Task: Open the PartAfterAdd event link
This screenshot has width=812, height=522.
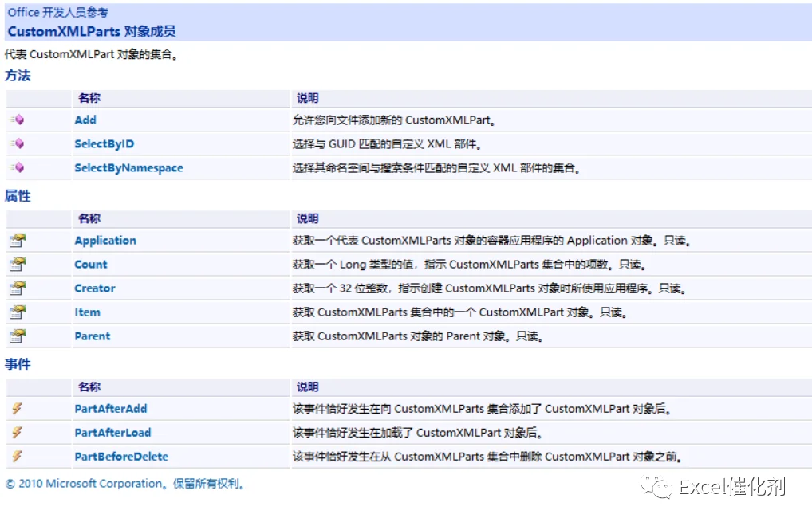Action: tap(111, 409)
